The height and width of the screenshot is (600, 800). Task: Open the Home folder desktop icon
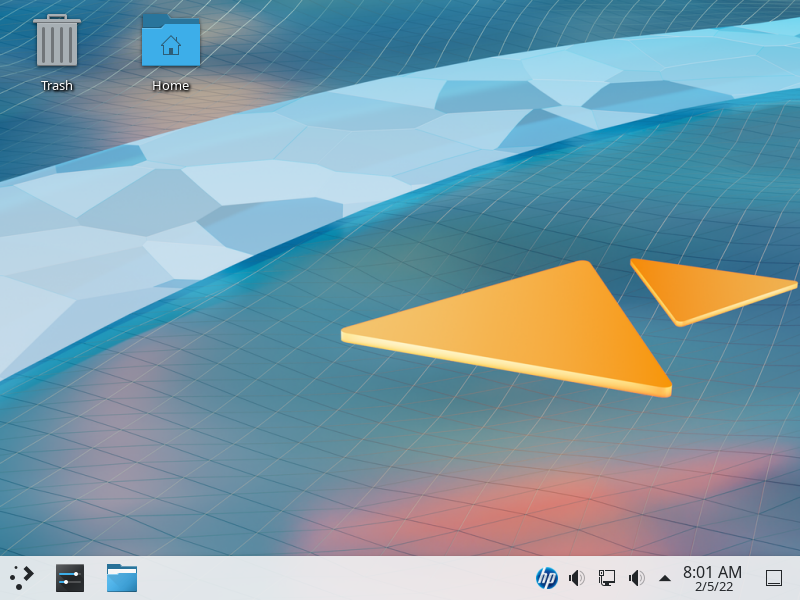coord(171,42)
